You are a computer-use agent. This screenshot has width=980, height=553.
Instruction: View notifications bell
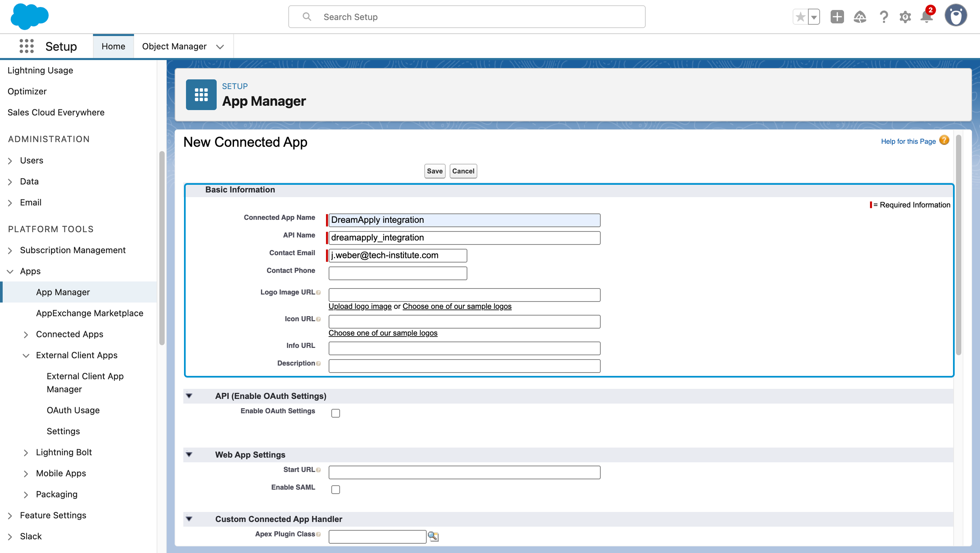pyautogui.click(x=927, y=16)
